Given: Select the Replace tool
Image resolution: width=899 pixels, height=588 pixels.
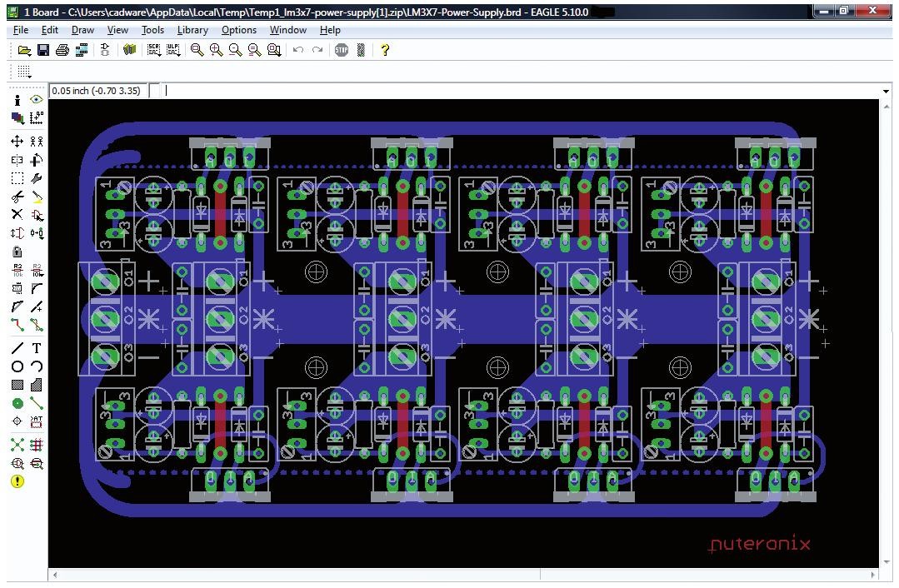Looking at the screenshot, I should click(36, 233).
